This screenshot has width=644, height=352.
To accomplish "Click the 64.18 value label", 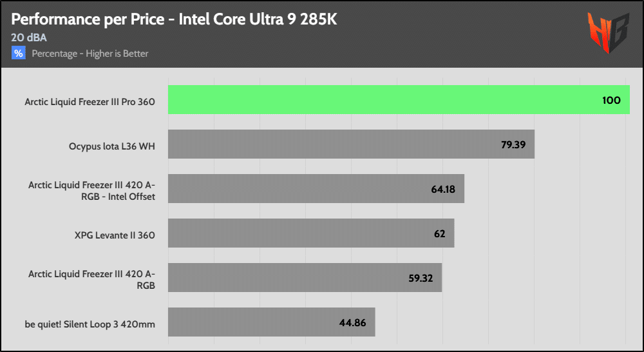I will tap(444, 189).
